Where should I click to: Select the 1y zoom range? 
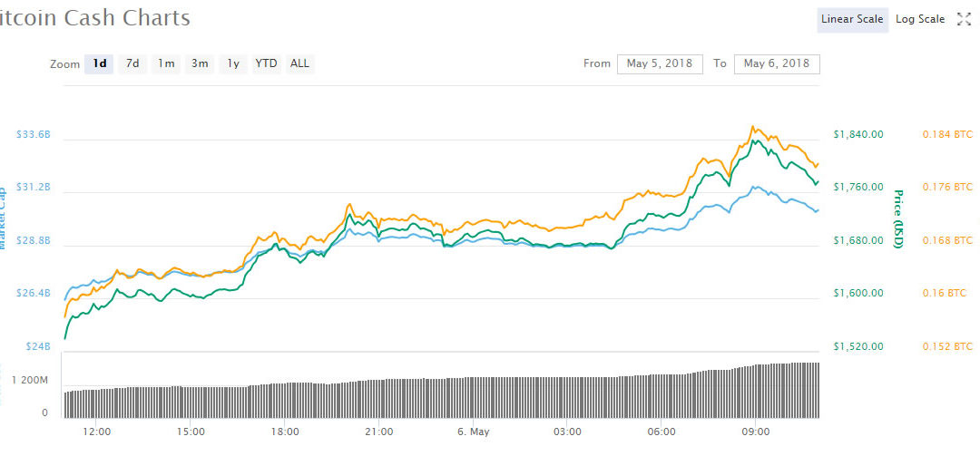(233, 63)
